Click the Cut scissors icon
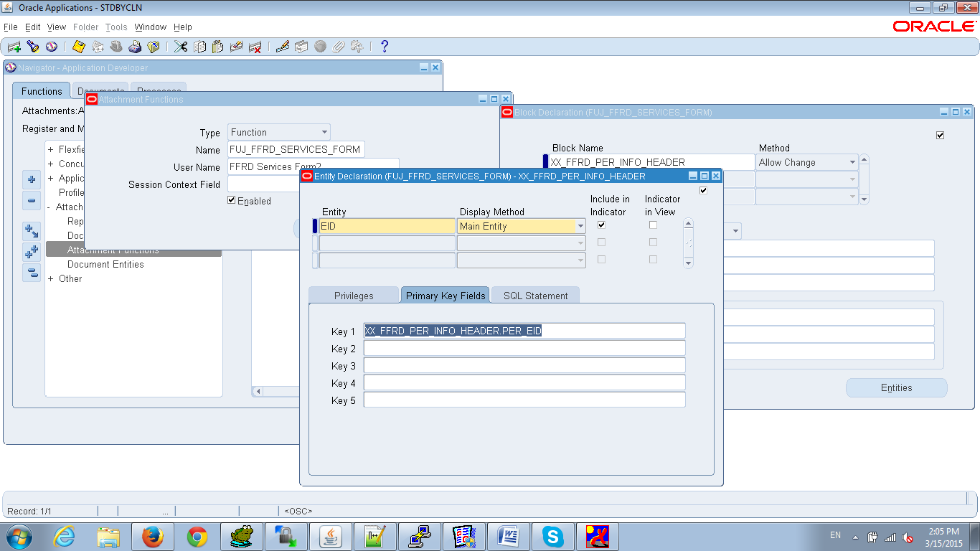The height and width of the screenshot is (551, 980). (181, 47)
